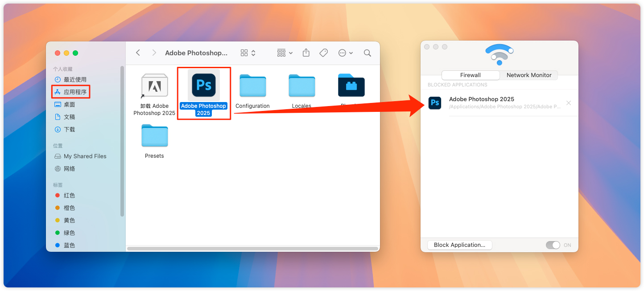
Task: Select the Configuration folder
Action: 252,91
